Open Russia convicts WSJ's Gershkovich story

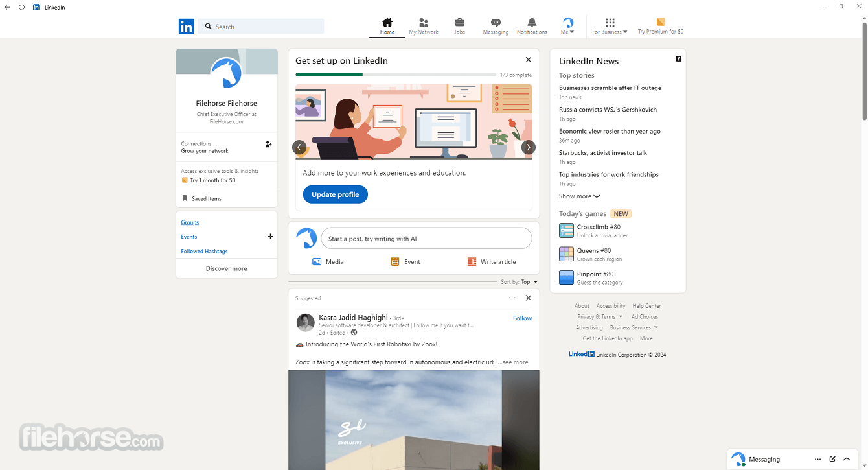tap(608, 110)
